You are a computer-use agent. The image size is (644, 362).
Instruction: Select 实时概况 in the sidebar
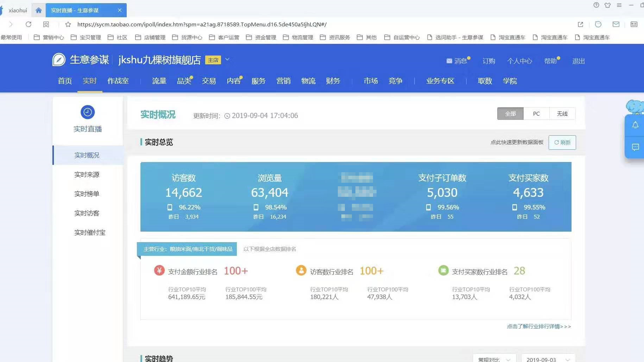87,155
